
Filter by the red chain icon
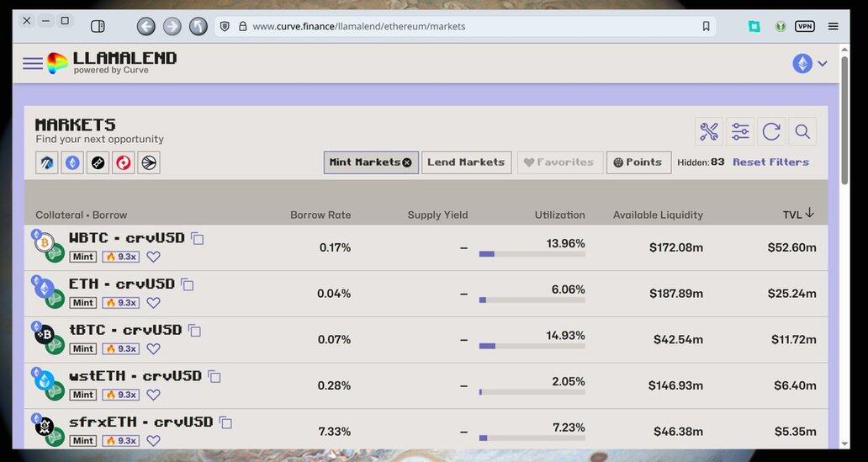tap(124, 162)
